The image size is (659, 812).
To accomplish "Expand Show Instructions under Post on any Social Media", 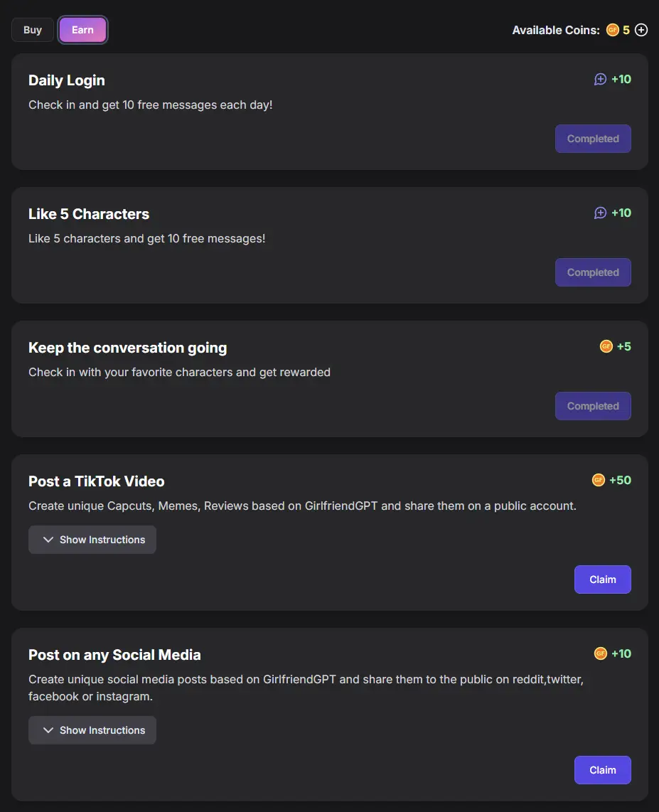I will click(92, 730).
